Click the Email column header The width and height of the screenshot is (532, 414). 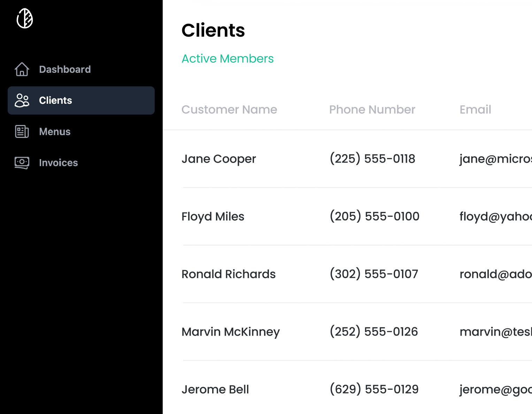[x=475, y=110]
